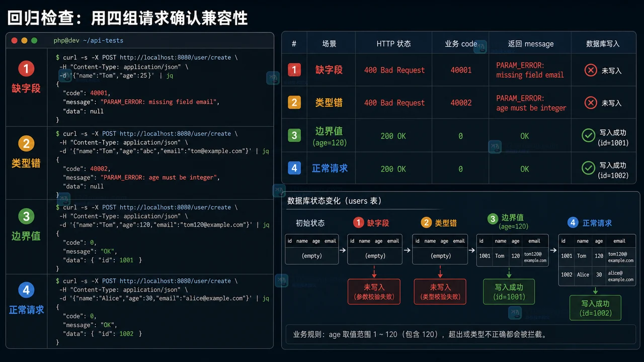Click badge 2 in the database state flow
The image size is (644, 362).
(426, 223)
